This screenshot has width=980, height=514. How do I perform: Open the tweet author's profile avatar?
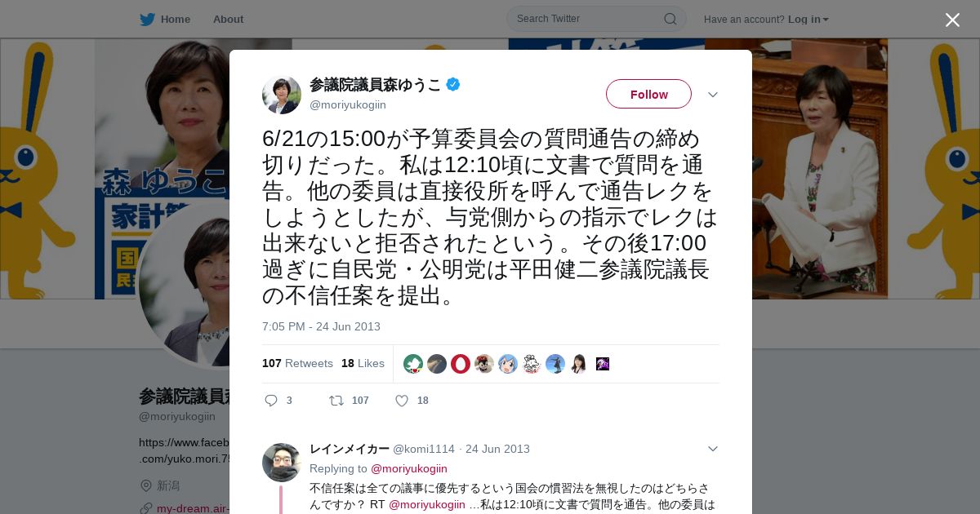pyautogui.click(x=282, y=94)
